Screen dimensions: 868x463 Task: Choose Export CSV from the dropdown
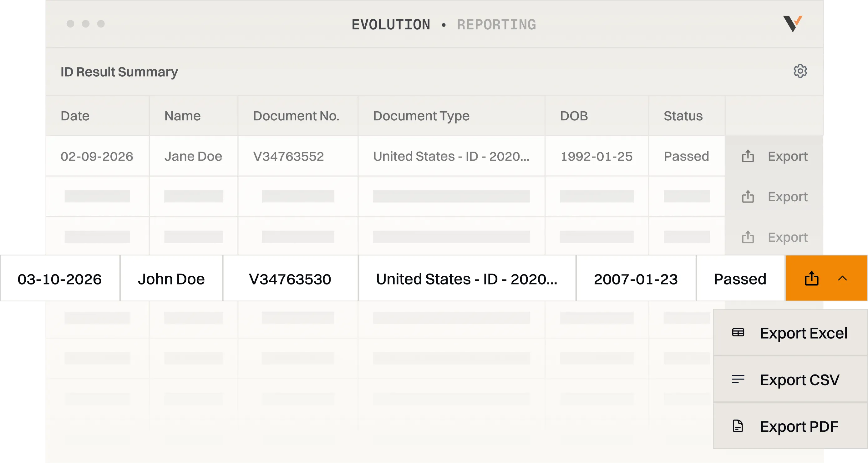click(x=790, y=380)
